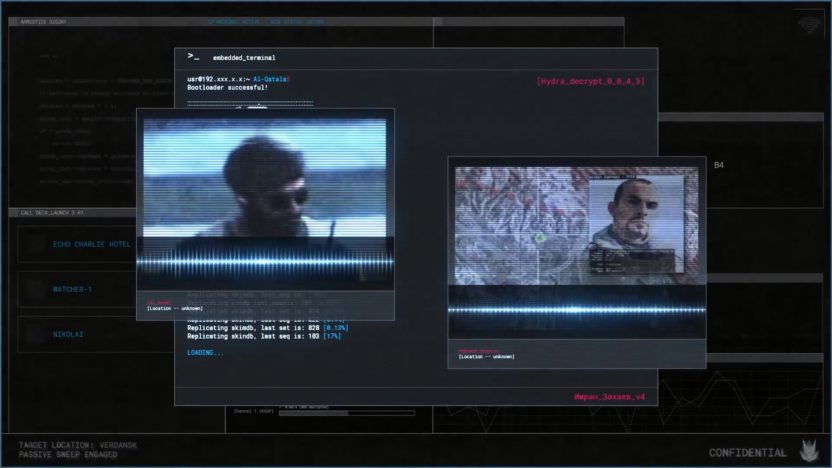Select ECHO CHARLIE HOTEL in call deck
This screenshot has height=468, width=832.
tap(91, 244)
